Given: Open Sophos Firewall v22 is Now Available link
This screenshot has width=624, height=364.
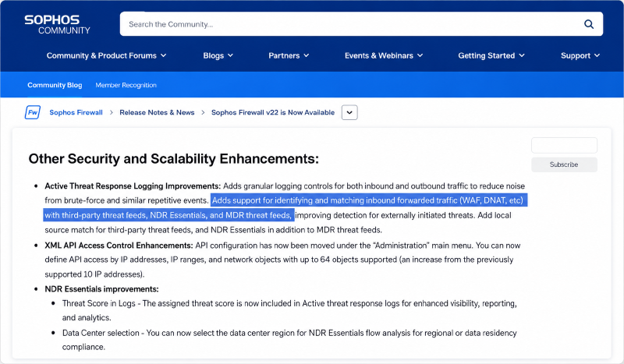Looking at the screenshot, I should pos(272,112).
